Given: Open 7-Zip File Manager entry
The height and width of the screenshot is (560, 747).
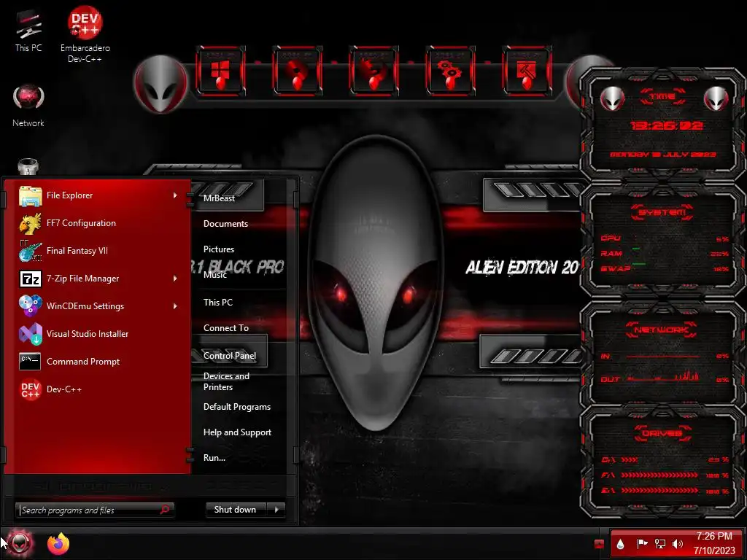Looking at the screenshot, I should (x=98, y=279).
